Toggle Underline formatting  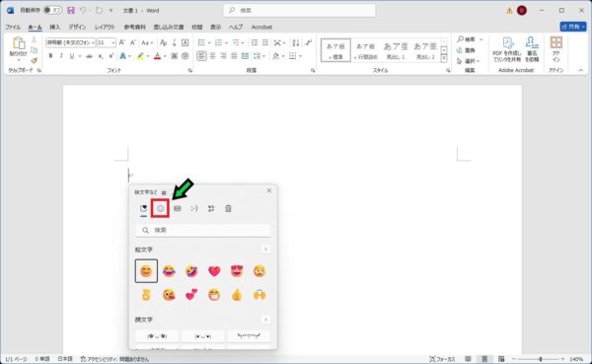pos(72,56)
